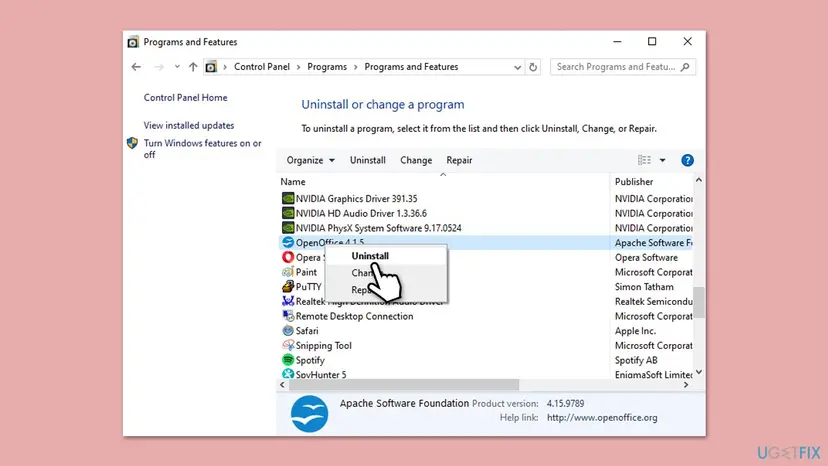828x466 pixels.
Task: Select Snipping Tool row text
Action: [323, 346]
